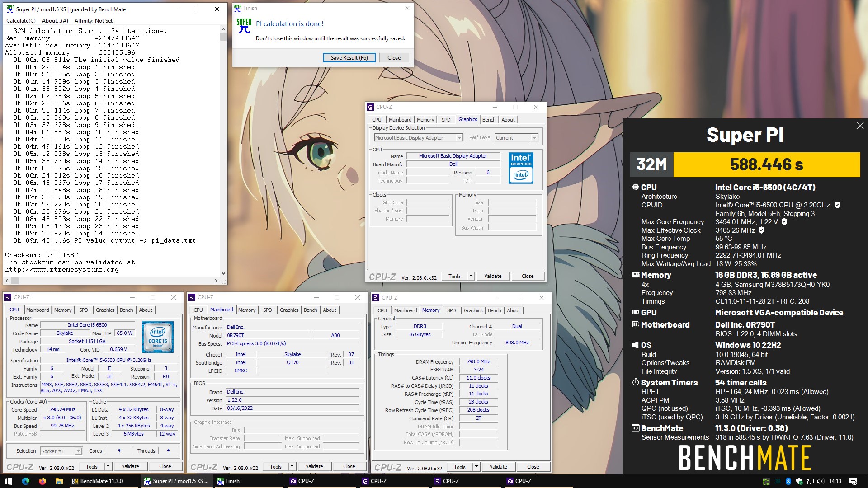Screen dimensions: 868x488
Task: Open the volume tray icon
Action: click(821, 481)
